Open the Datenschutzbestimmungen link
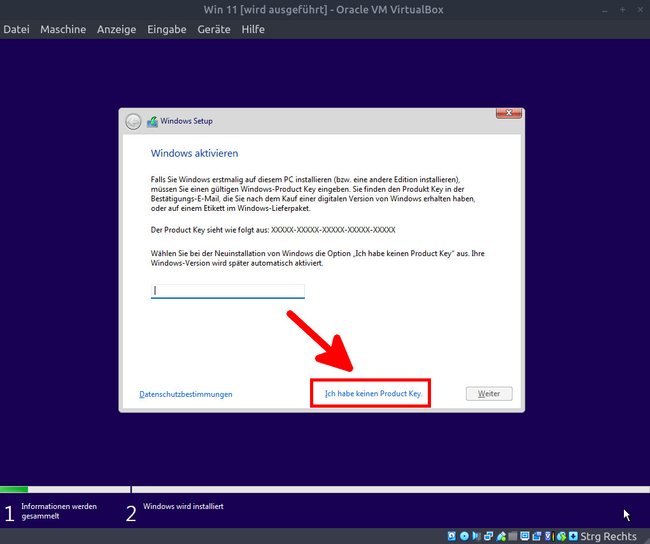650x544 pixels. point(186,394)
